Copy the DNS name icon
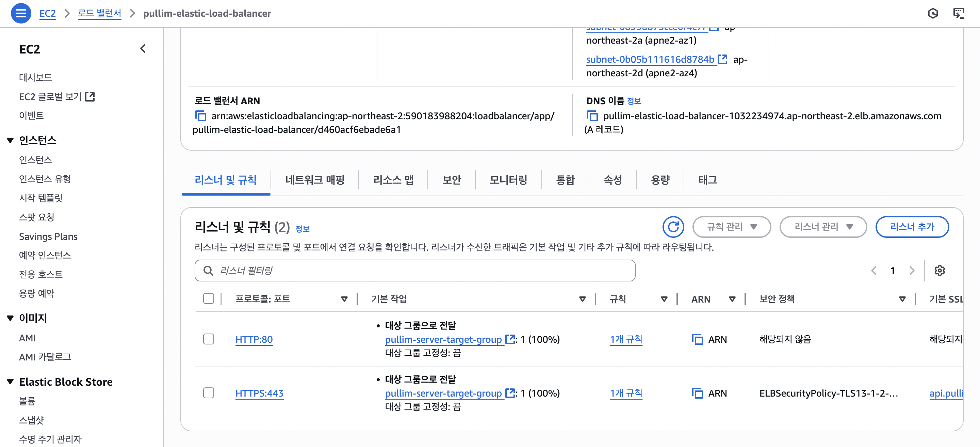Screen dimensions: 980x447 [x=592, y=116]
